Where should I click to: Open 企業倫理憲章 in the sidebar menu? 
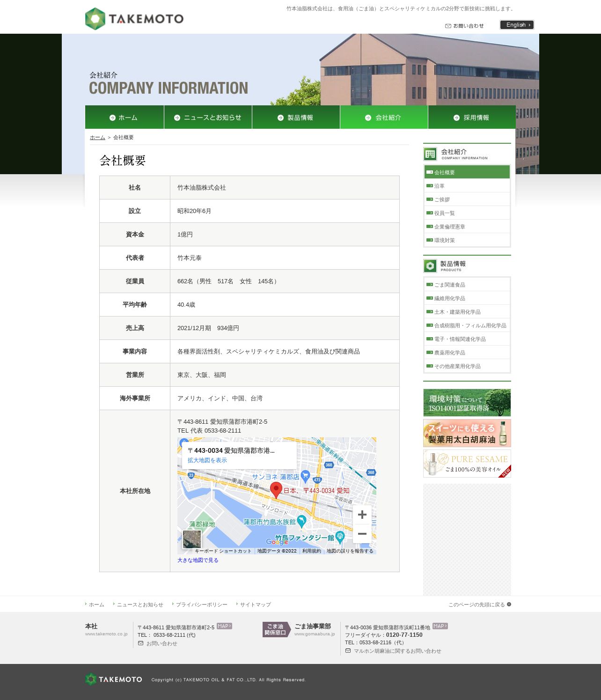tap(467, 226)
